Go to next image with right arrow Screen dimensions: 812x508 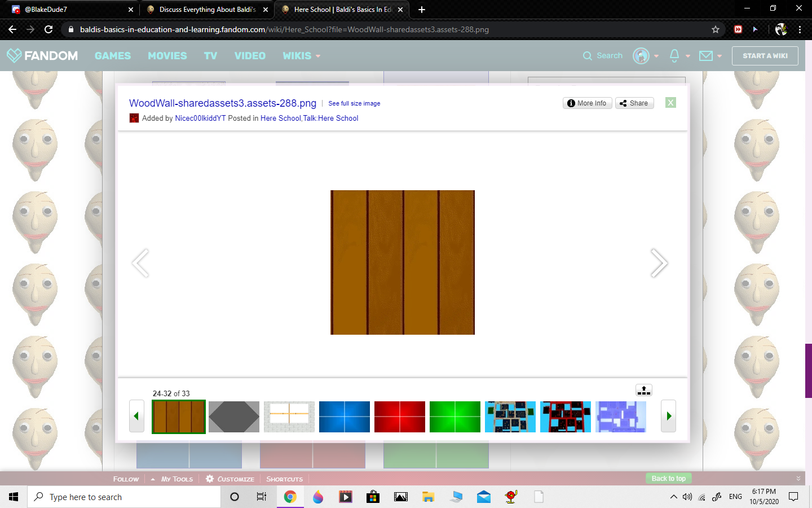[659, 263]
